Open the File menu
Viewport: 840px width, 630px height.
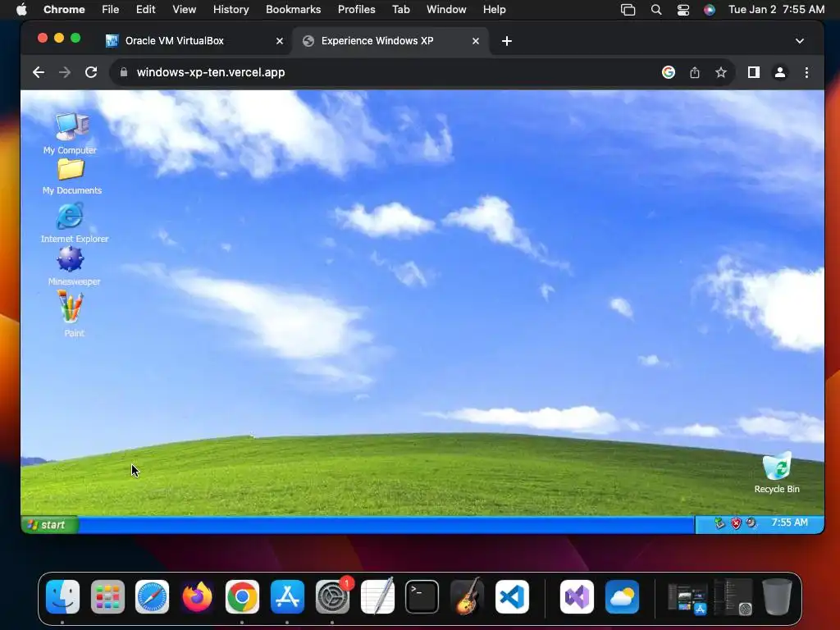pos(111,9)
